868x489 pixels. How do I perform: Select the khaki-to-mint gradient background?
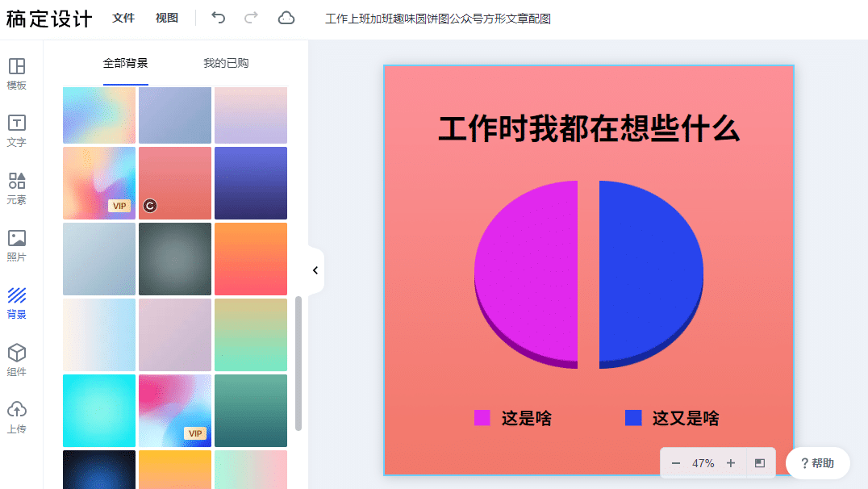pos(251,335)
